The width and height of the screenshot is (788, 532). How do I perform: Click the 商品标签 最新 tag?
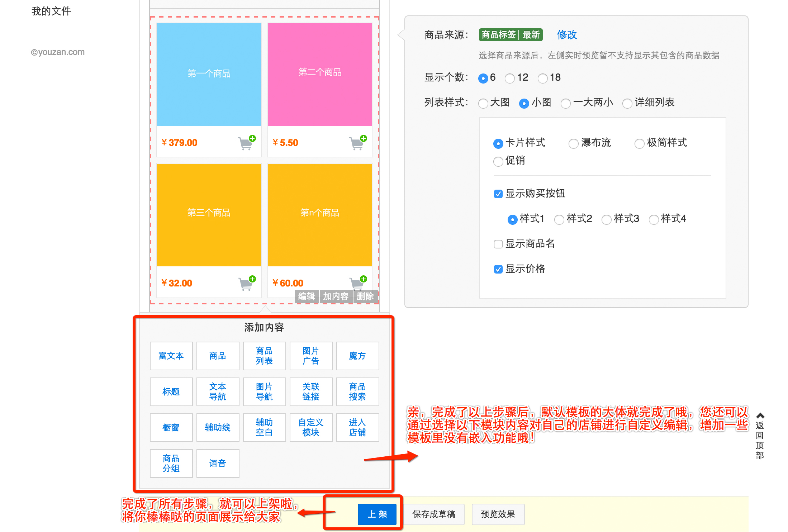511,35
